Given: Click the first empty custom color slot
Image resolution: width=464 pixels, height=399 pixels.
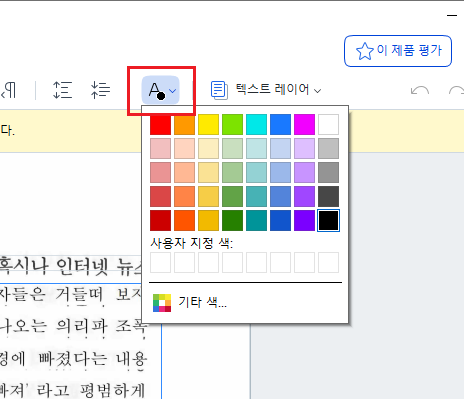Looking at the screenshot, I should [x=160, y=262].
